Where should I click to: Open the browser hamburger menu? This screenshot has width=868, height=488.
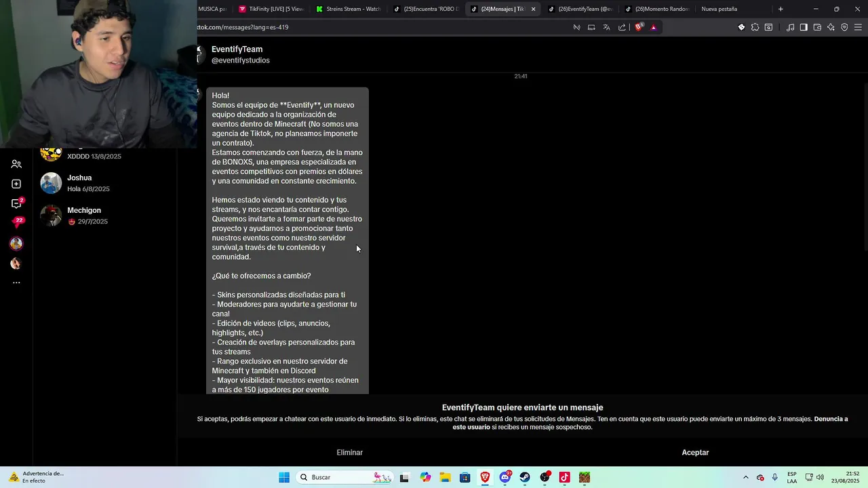pos(858,27)
